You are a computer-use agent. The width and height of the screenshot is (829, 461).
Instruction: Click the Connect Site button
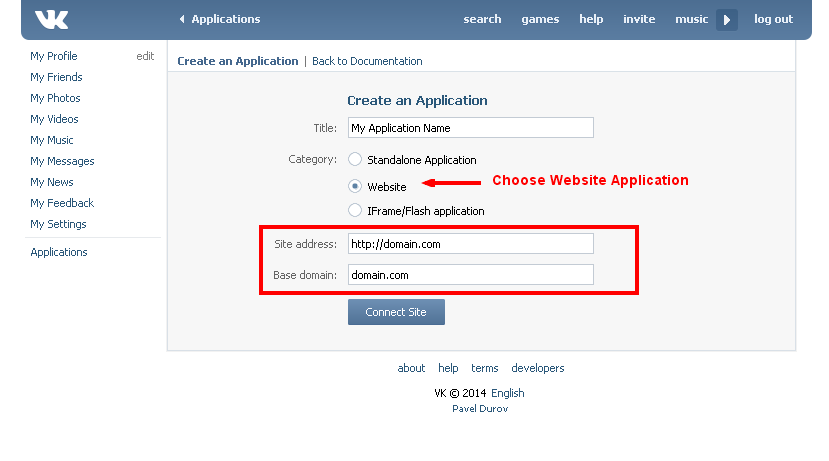click(x=396, y=312)
